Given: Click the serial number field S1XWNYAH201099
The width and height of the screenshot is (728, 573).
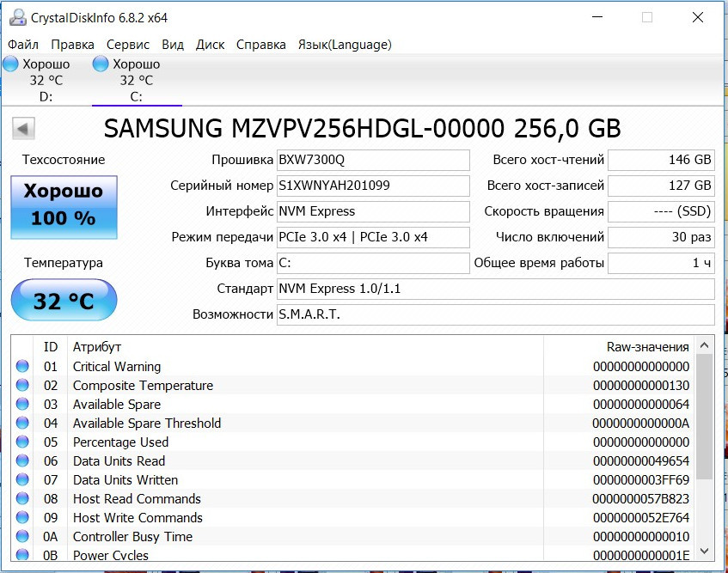Looking at the screenshot, I should tap(373, 186).
